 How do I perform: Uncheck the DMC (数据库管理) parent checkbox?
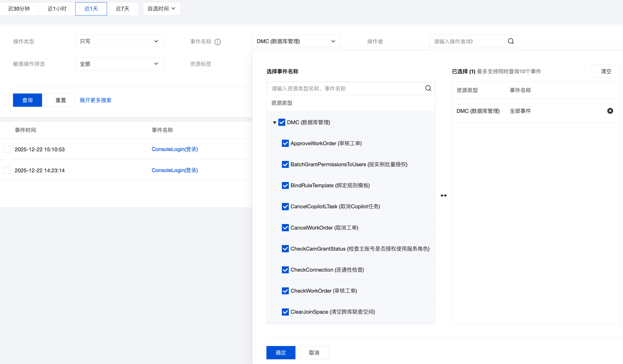282,122
